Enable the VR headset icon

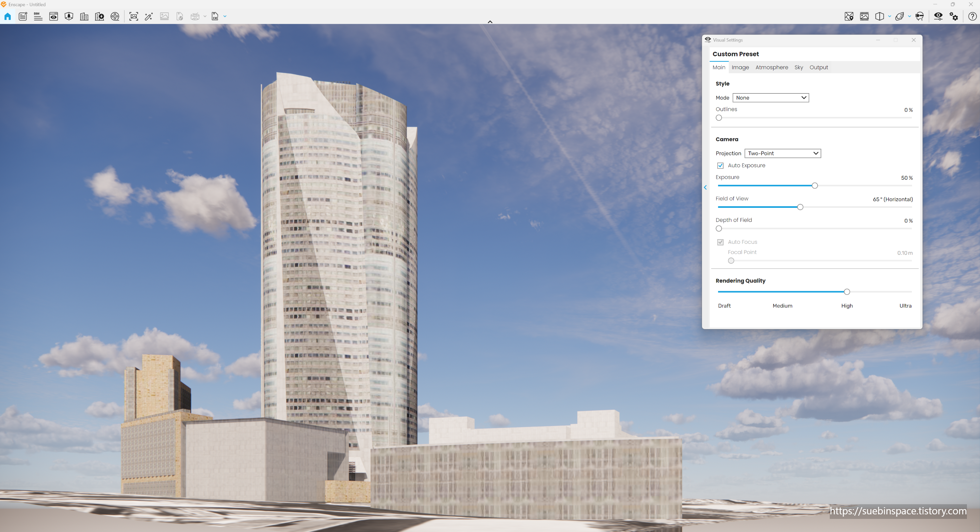pos(920,16)
